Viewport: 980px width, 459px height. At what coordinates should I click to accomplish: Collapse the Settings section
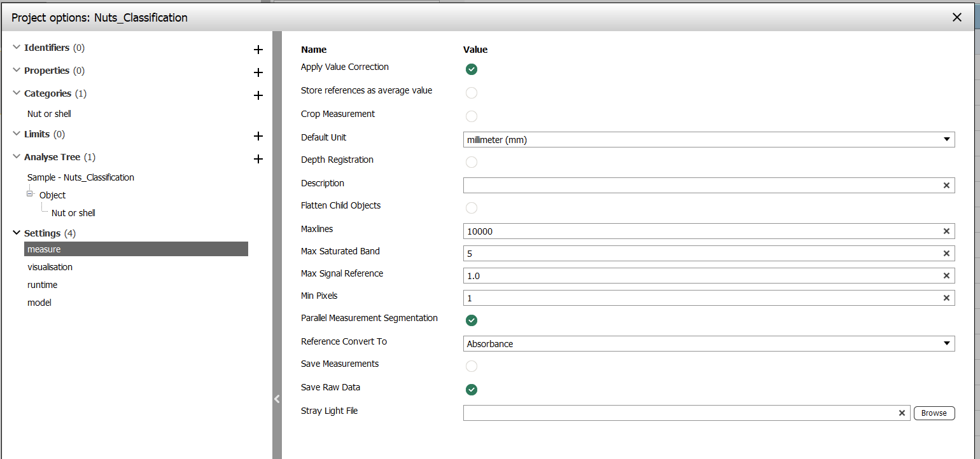[17, 233]
